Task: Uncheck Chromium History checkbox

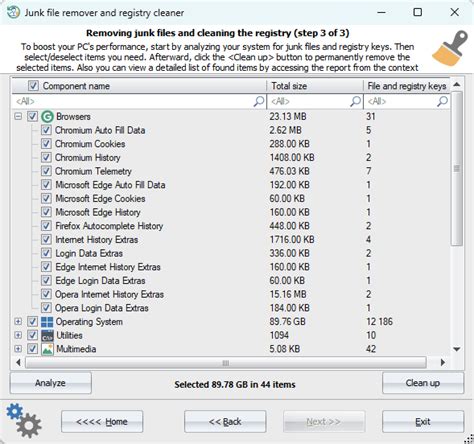Action: click(46, 157)
